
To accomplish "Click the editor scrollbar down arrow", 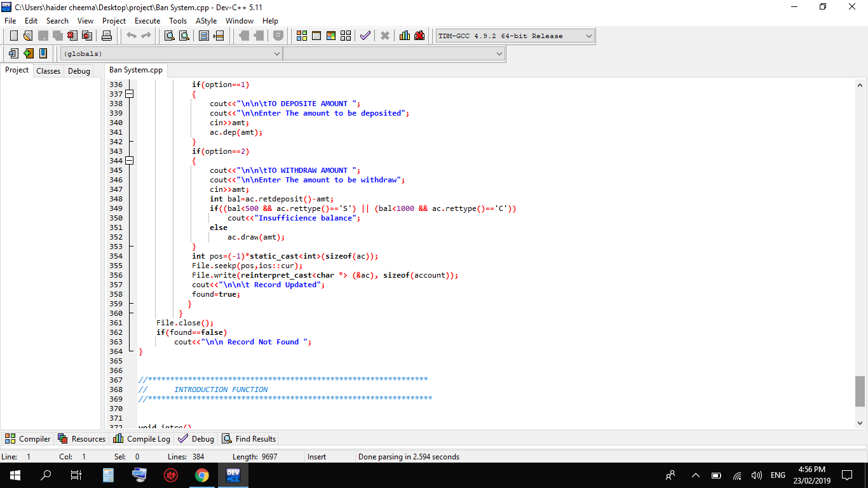I will point(860,423).
